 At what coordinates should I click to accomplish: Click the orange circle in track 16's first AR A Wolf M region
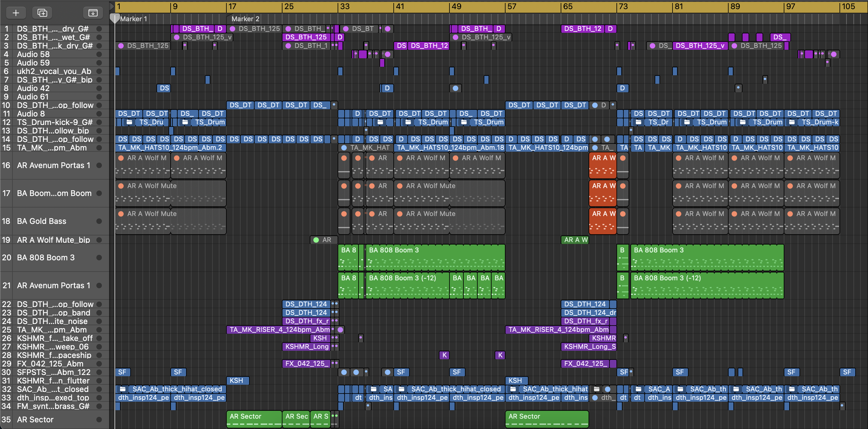pyautogui.click(x=121, y=158)
